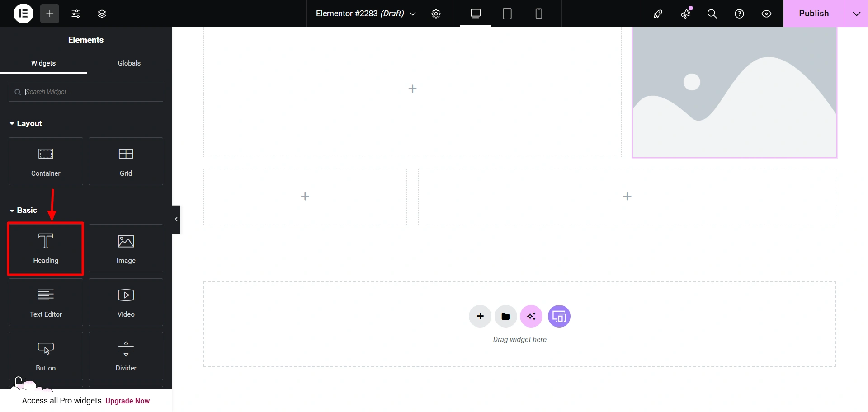Open the page settings gear icon
This screenshot has height=412, width=868.
(x=436, y=14)
